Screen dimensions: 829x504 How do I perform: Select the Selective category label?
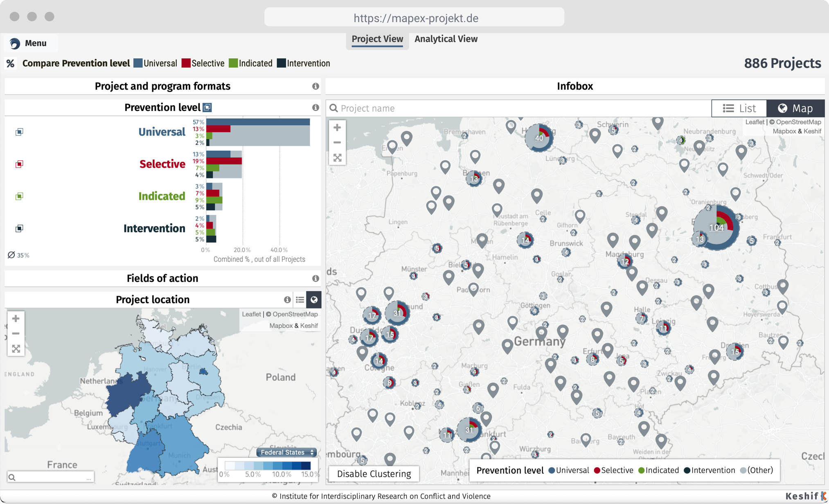tap(162, 164)
